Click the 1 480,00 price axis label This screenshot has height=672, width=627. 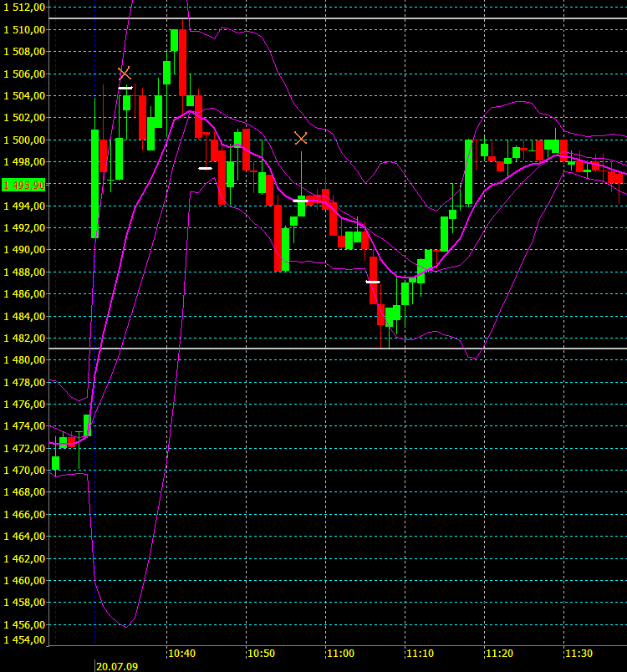click(x=24, y=360)
